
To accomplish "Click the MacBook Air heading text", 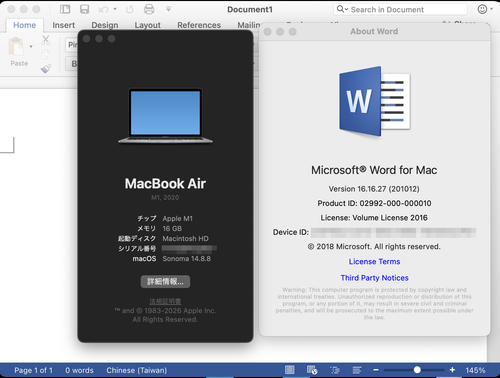I will click(165, 184).
